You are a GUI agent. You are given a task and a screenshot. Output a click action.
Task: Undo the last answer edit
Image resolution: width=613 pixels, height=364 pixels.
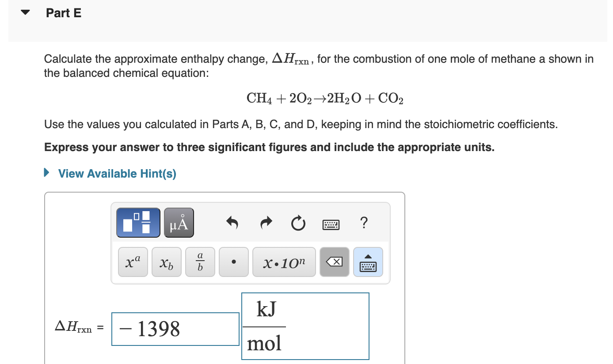(x=232, y=223)
